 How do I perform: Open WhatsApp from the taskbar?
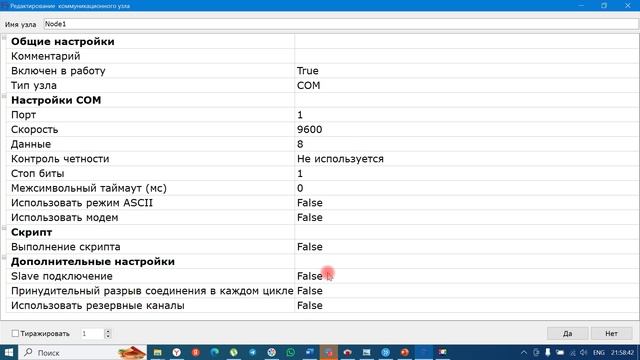tap(291, 352)
